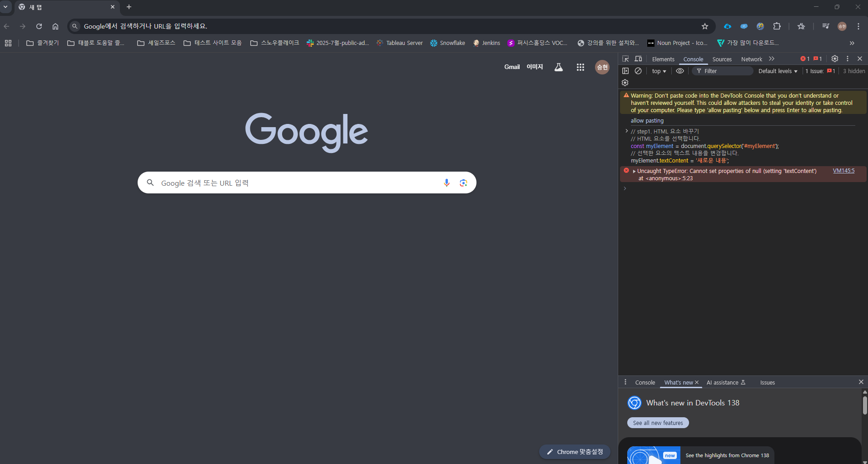Open the 'Noun Project - Ico...' bookmark

tap(678, 43)
